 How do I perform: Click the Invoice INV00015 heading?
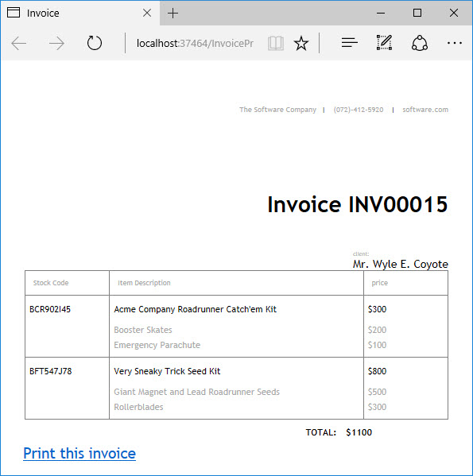(x=357, y=204)
